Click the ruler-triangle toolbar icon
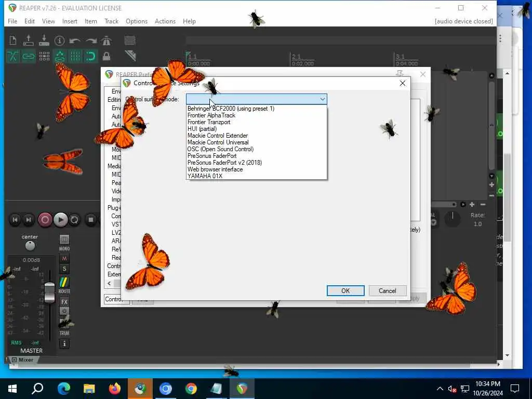 (130, 56)
